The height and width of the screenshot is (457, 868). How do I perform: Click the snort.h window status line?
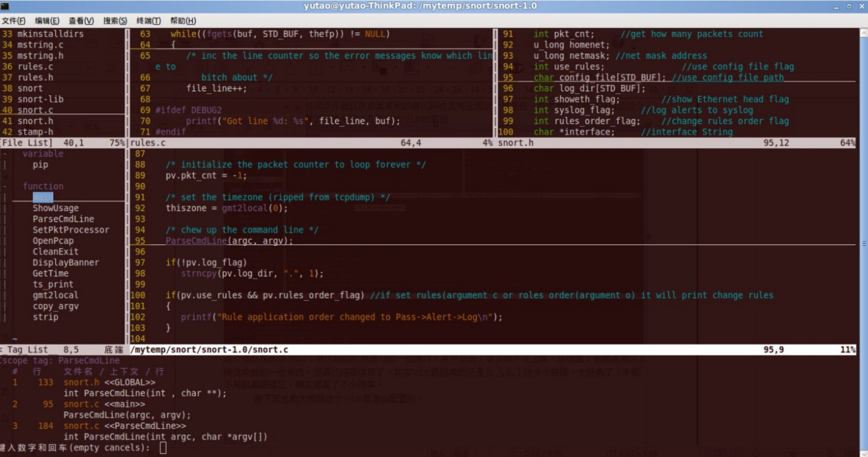pos(676,143)
